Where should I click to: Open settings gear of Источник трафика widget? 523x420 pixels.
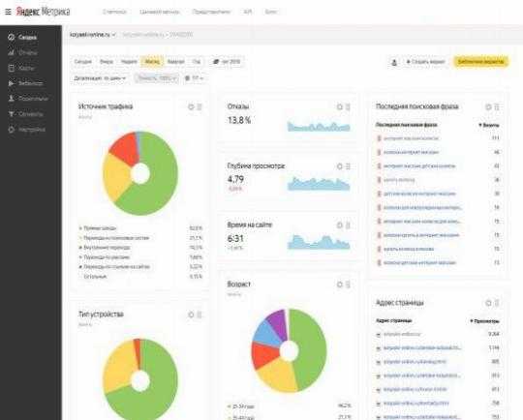point(191,107)
